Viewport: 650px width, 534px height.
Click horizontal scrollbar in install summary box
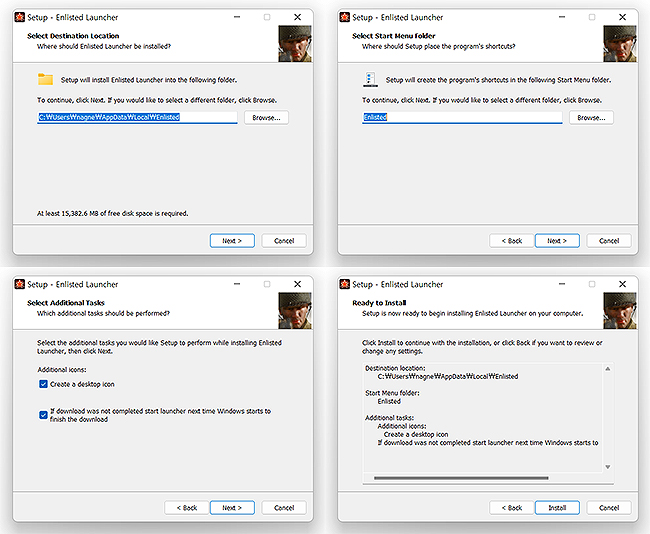point(461,478)
